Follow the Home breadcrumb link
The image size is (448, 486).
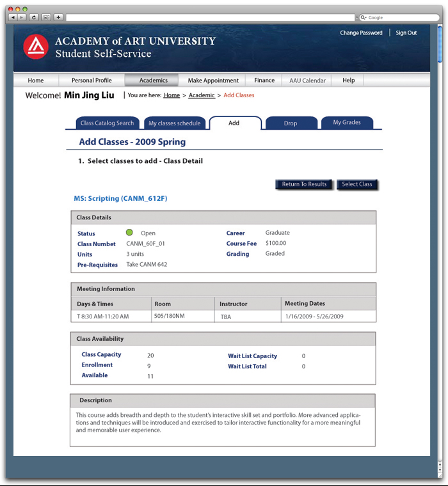(x=172, y=95)
